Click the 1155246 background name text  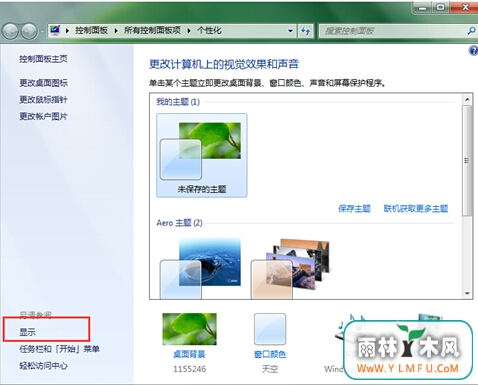(x=189, y=369)
